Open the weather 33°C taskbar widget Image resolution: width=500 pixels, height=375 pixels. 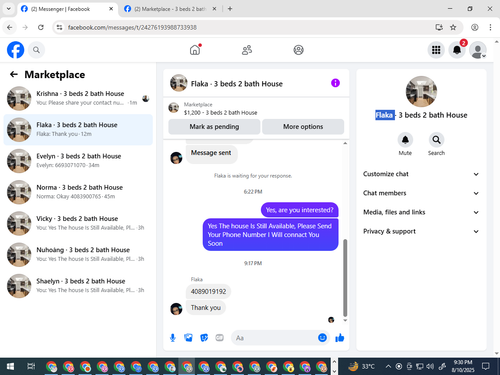(361, 367)
